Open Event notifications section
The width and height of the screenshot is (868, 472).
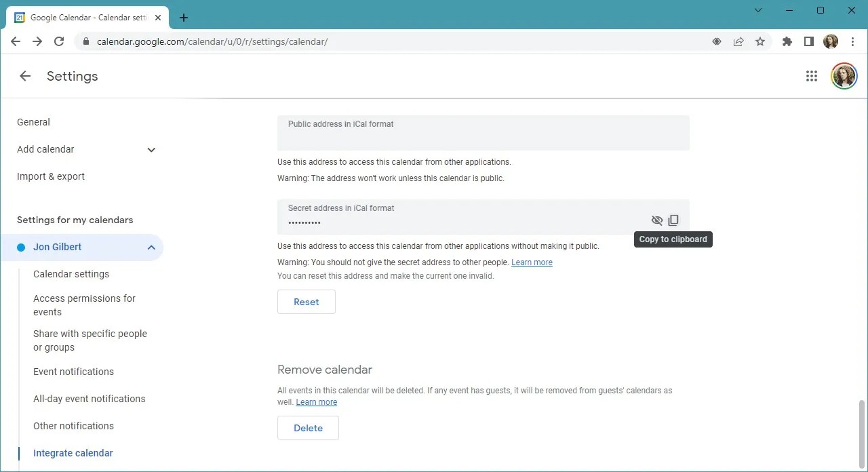73,372
